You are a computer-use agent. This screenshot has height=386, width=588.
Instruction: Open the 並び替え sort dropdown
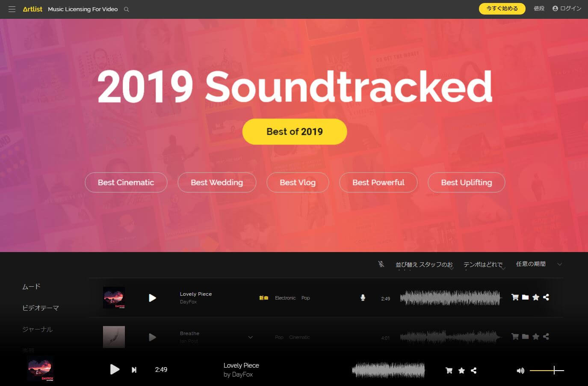[x=424, y=265]
